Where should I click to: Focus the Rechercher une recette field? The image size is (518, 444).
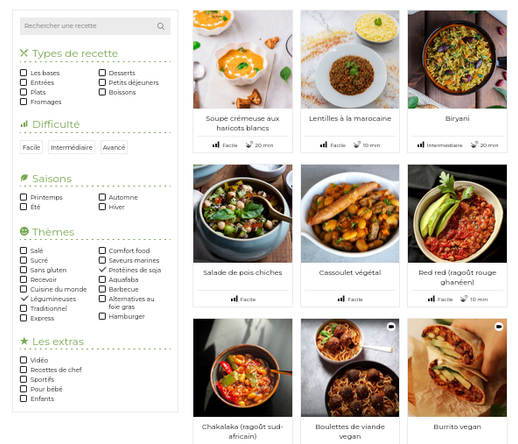95,26
